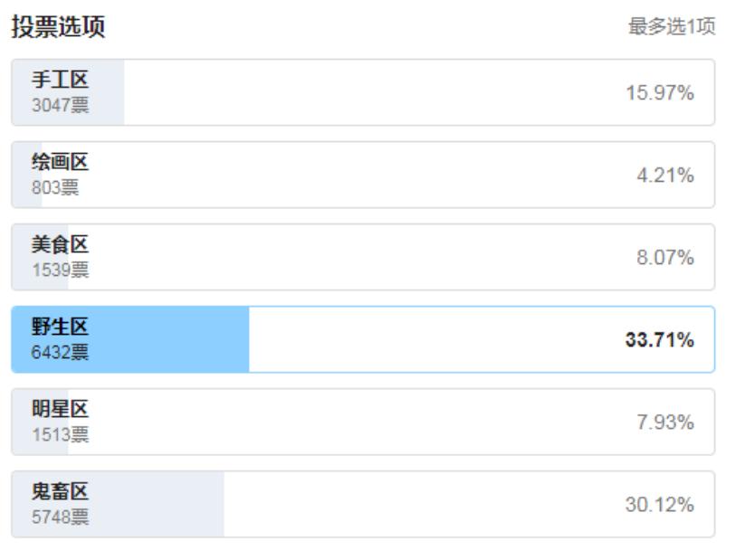Click the 30.12% result for 鬼畜区
The width and height of the screenshot is (736, 560).
(x=659, y=505)
